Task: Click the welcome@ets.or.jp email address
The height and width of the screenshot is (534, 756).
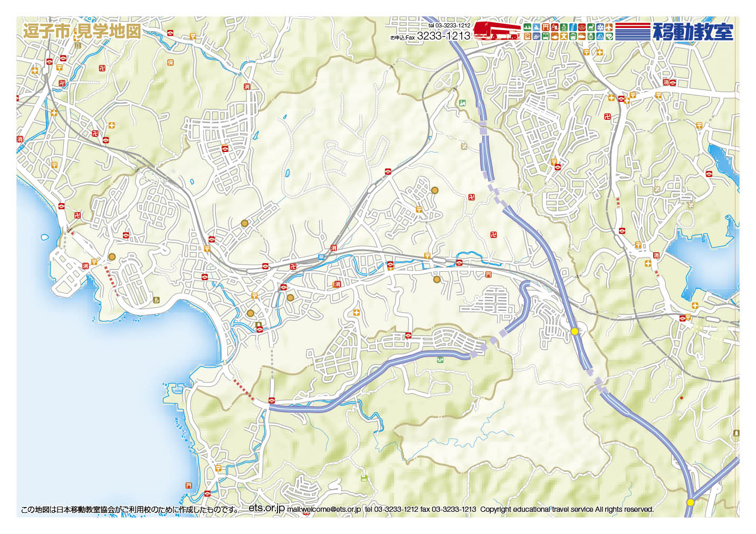Action: pyautogui.click(x=323, y=509)
